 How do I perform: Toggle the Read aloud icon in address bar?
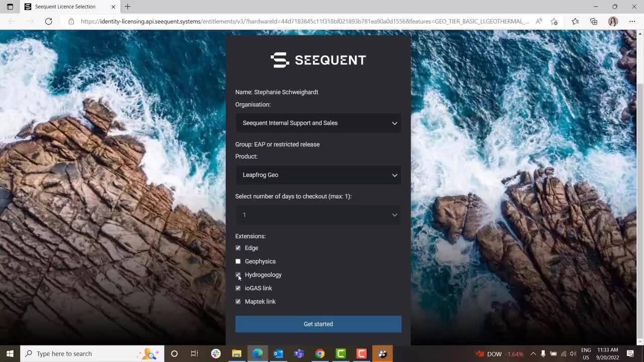[x=539, y=21]
